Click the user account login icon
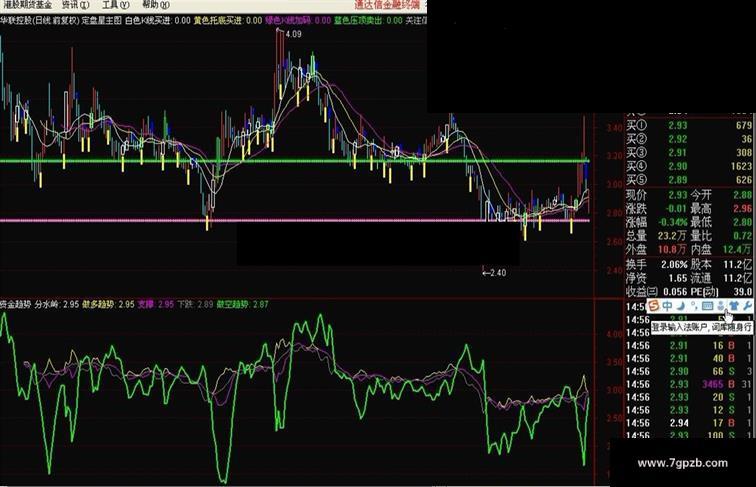This screenshot has width=756, height=487. click(x=720, y=305)
